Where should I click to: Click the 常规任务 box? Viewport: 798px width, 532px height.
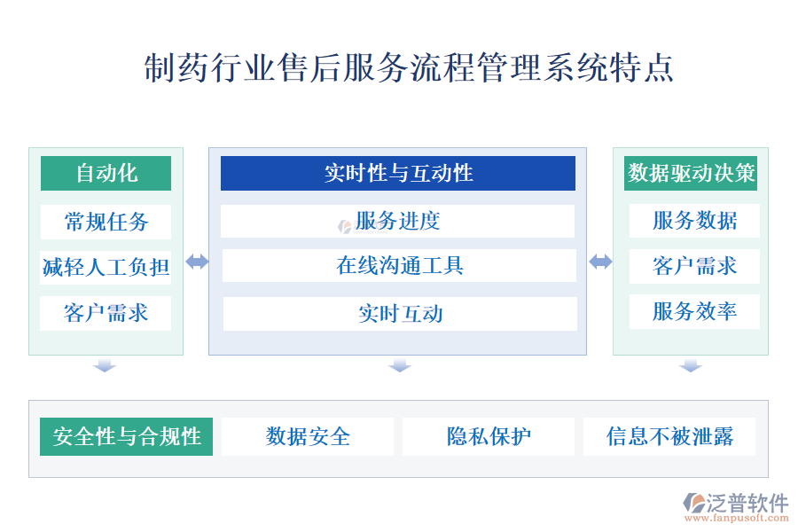pos(106,221)
